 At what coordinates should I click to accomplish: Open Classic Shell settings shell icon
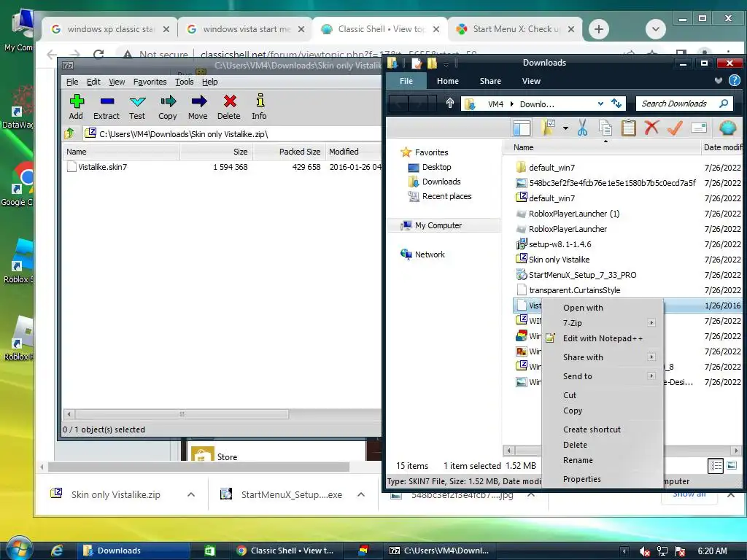click(727, 128)
